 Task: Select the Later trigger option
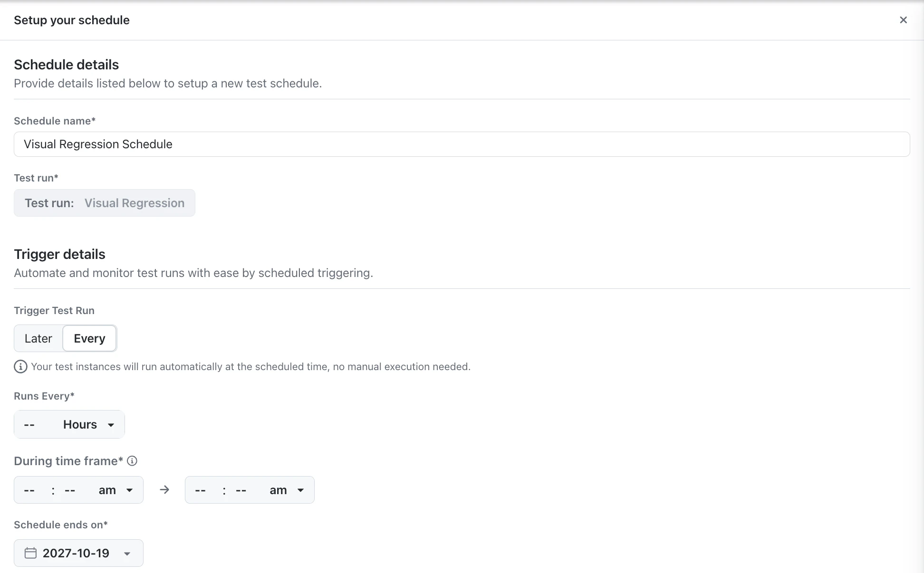point(38,338)
